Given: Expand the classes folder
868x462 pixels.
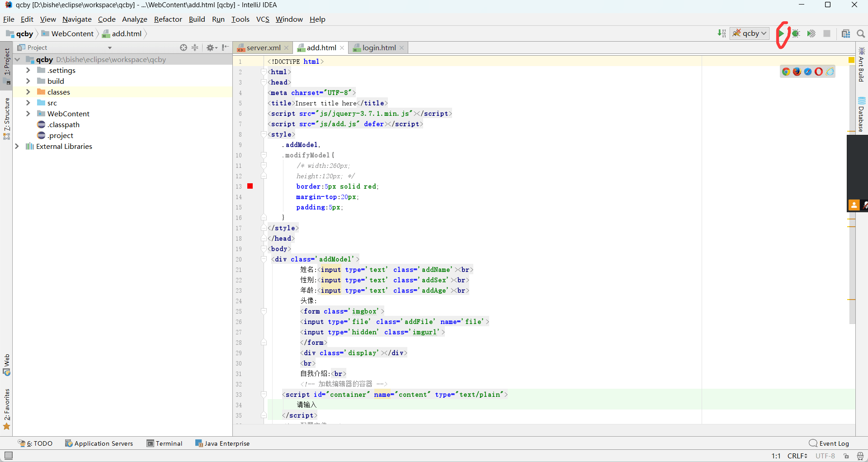Looking at the screenshot, I should (x=28, y=92).
